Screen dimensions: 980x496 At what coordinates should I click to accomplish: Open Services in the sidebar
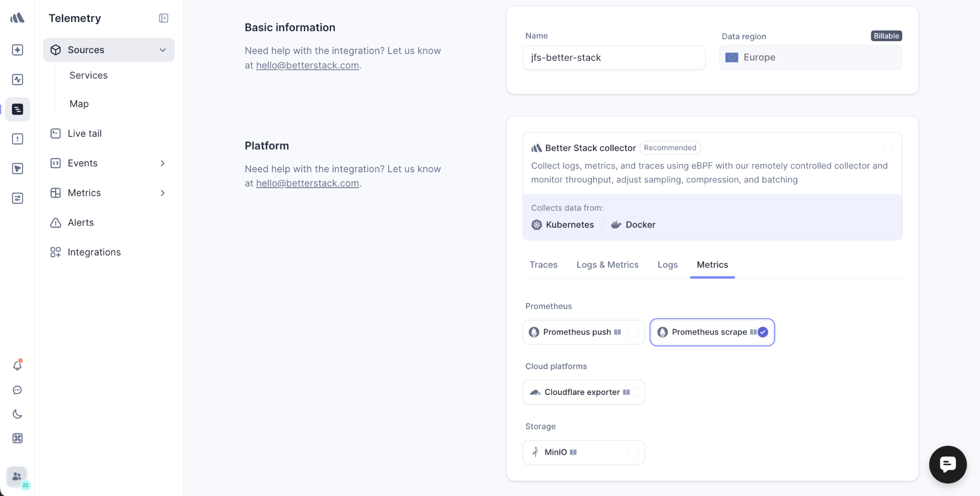coord(89,75)
